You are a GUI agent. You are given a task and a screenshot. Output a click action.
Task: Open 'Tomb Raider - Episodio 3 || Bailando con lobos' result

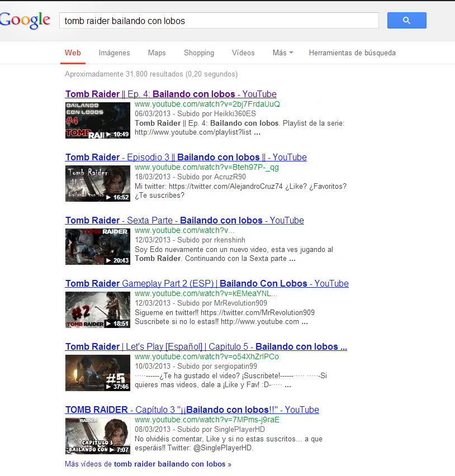pyautogui.click(x=186, y=157)
